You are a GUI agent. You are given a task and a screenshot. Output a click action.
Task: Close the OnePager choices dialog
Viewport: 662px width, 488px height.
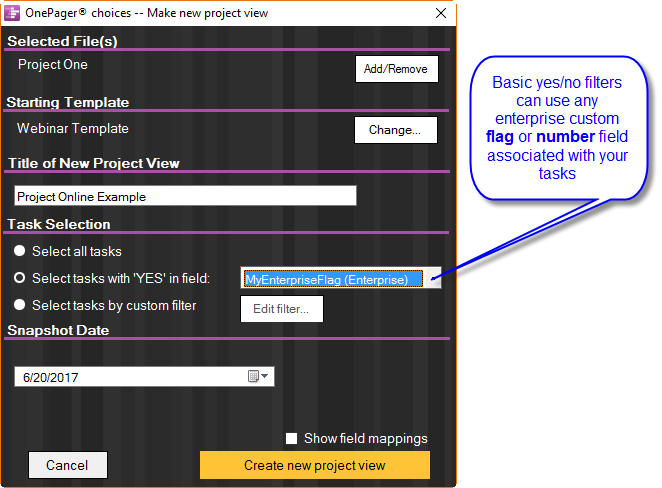(441, 13)
